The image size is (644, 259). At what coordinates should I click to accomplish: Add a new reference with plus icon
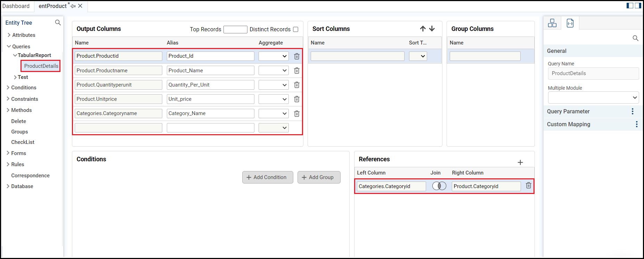(520, 162)
